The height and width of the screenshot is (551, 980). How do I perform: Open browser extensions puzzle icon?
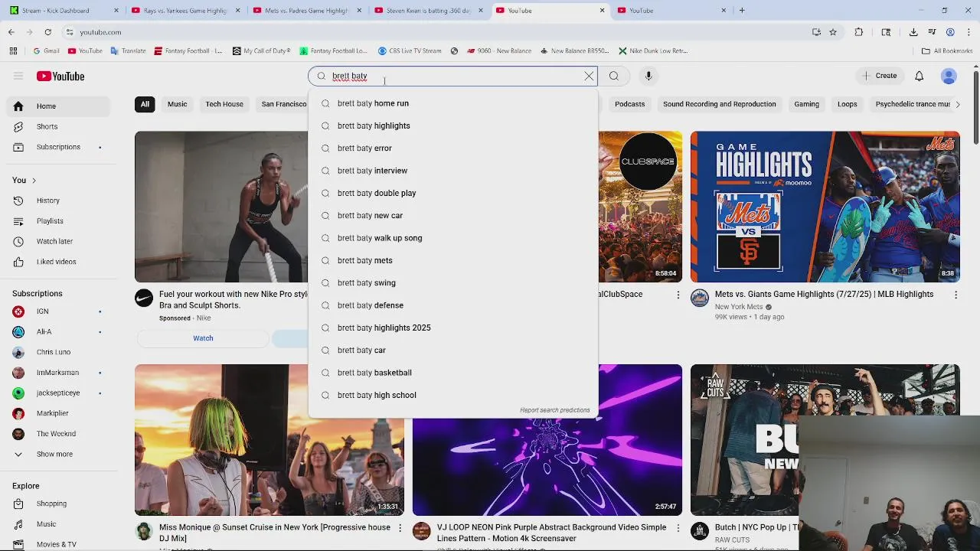pyautogui.click(x=858, y=32)
